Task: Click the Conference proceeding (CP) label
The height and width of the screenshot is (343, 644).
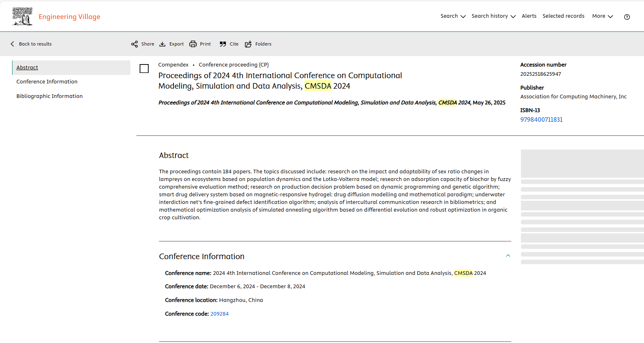Action: (x=234, y=65)
